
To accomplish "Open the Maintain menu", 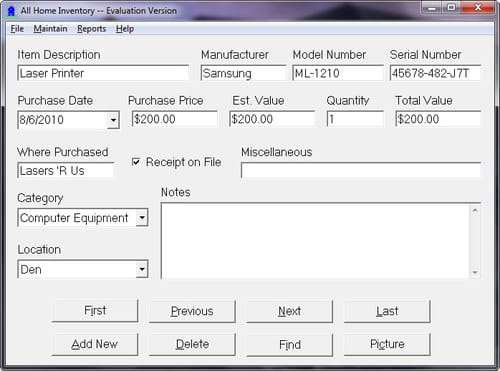I will pos(50,29).
